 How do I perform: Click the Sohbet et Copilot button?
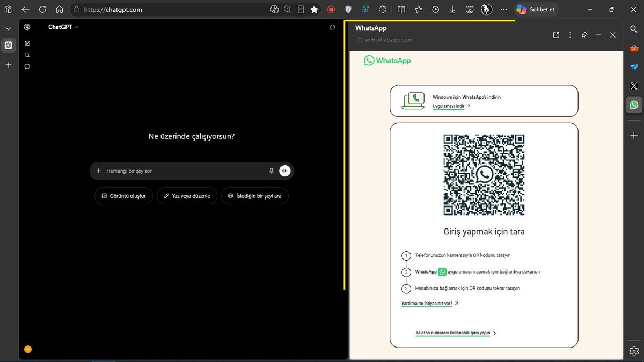537,9
